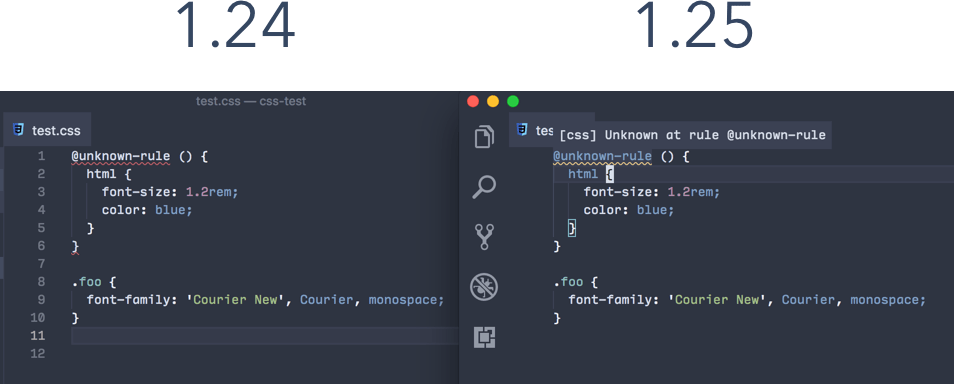Click line number 9 in the 1.24 gutter

(41, 300)
